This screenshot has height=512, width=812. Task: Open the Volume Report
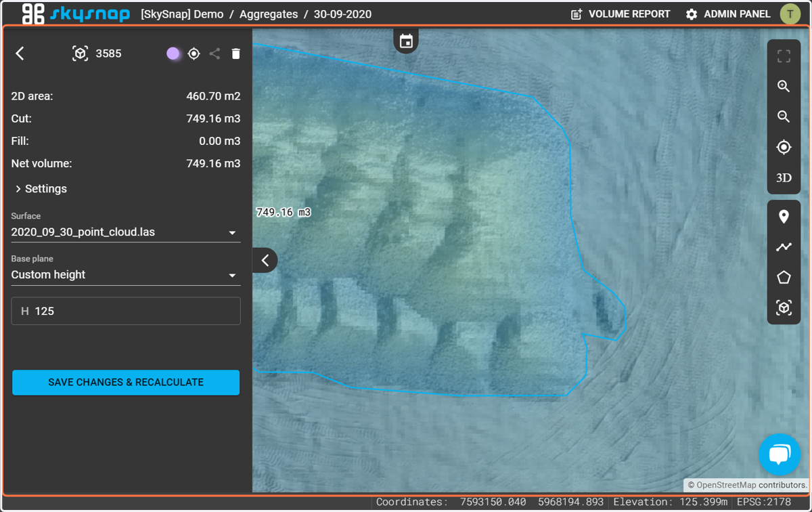621,14
